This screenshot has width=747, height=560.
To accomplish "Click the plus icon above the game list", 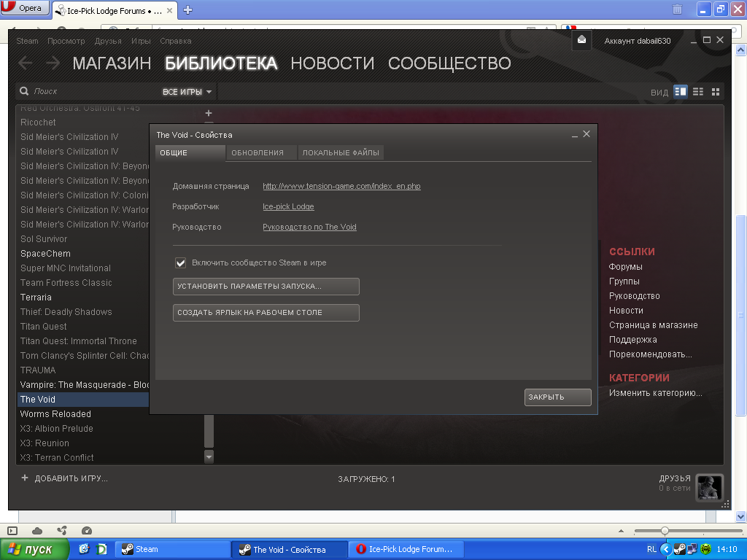I will pyautogui.click(x=208, y=113).
